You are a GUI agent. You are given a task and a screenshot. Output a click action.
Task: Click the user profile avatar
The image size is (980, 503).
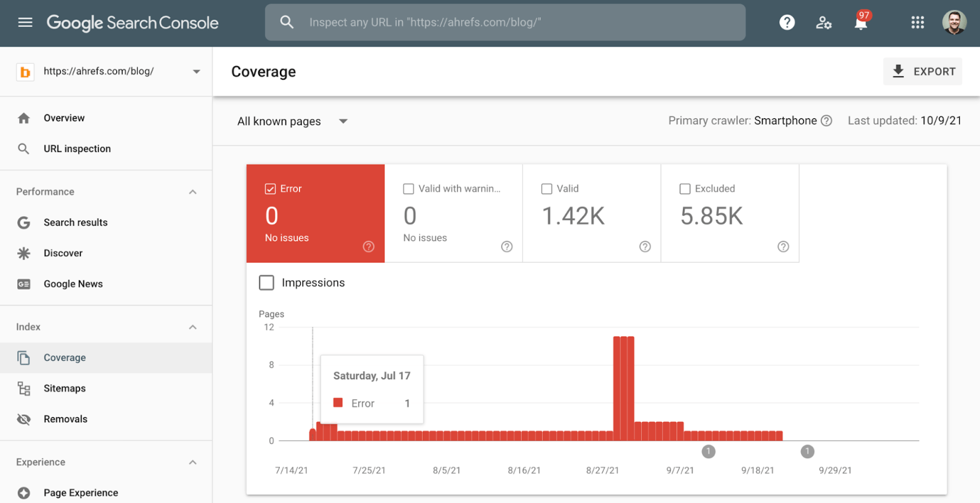pos(954,23)
